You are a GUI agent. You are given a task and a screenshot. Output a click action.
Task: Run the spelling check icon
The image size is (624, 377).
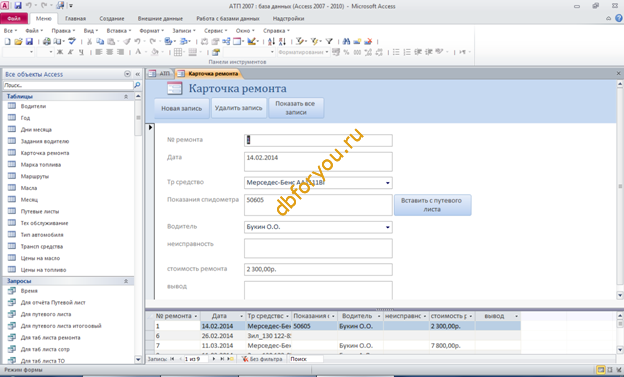point(72,41)
